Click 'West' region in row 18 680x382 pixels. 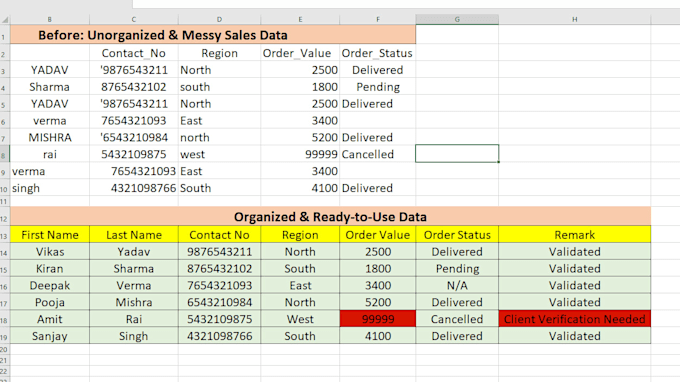tap(300, 319)
